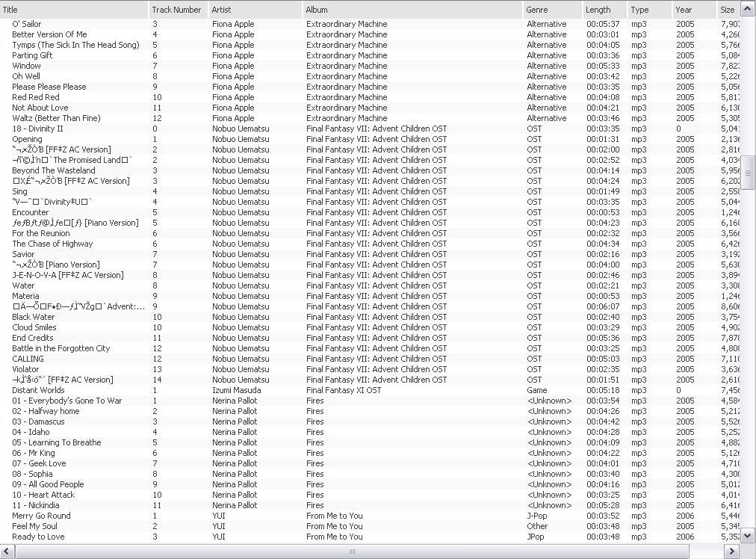The height and width of the screenshot is (559, 756).
Task: Click the Type column header
Action: pos(649,10)
